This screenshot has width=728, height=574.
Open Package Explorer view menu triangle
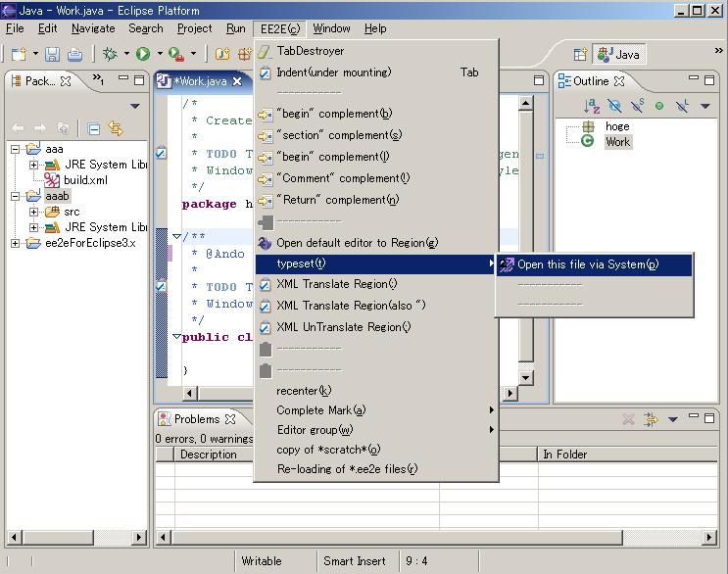click(134, 106)
